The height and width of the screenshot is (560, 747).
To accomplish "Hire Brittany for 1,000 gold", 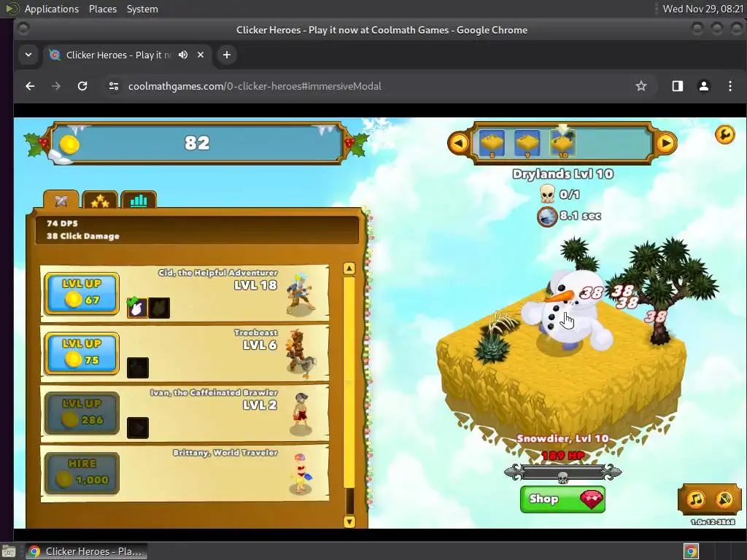I will tap(82, 473).
